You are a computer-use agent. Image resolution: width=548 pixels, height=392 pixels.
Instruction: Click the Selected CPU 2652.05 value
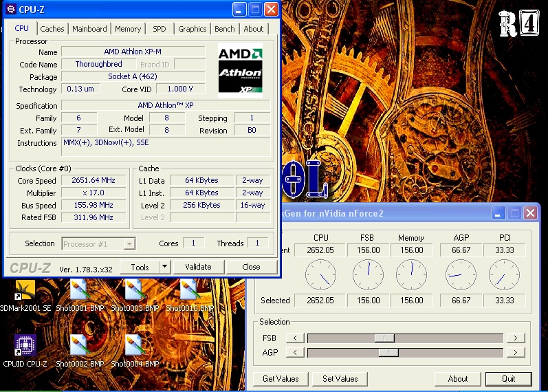[x=320, y=301]
